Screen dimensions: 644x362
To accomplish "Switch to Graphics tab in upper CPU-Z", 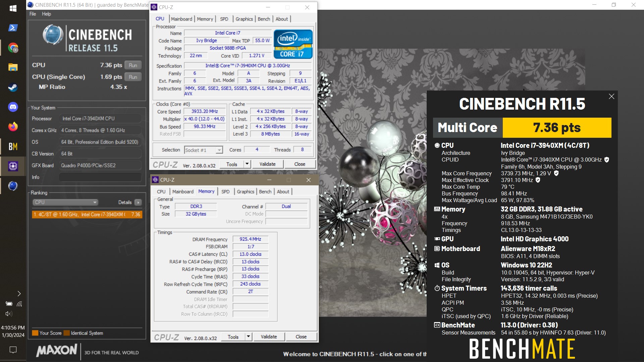I will point(244,19).
